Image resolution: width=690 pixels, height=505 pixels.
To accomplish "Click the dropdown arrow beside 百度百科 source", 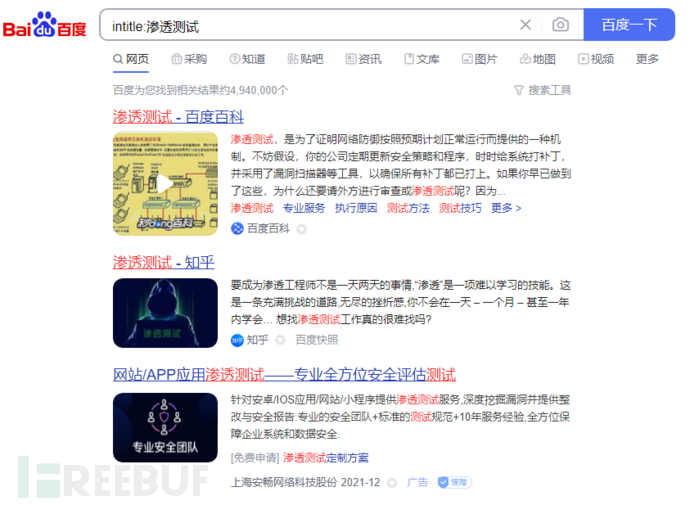I will point(301,229).
